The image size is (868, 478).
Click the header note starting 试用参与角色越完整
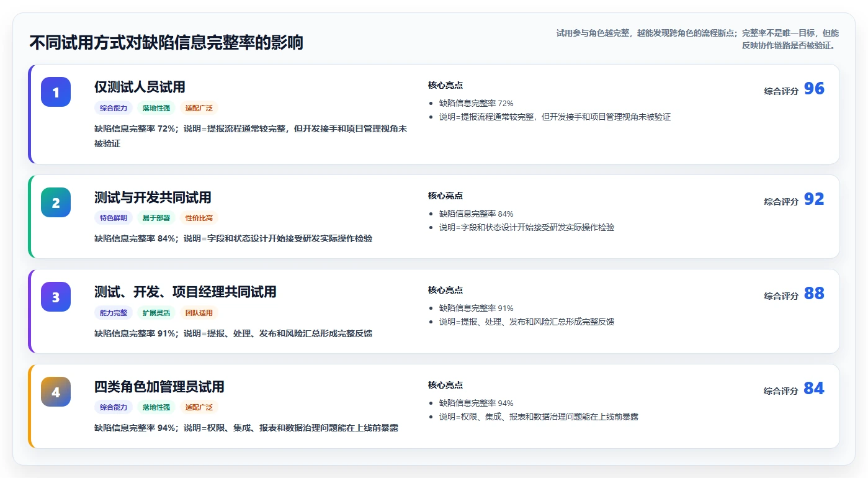pyautogui.click(x=697, y=39)
